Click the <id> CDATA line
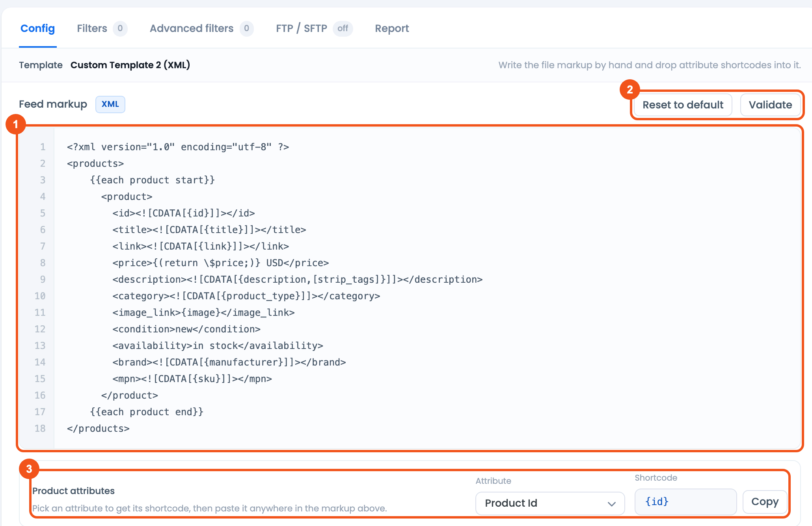Image resolution: width=812 pixels, height=526 pixels. click(x=184, y=213)
